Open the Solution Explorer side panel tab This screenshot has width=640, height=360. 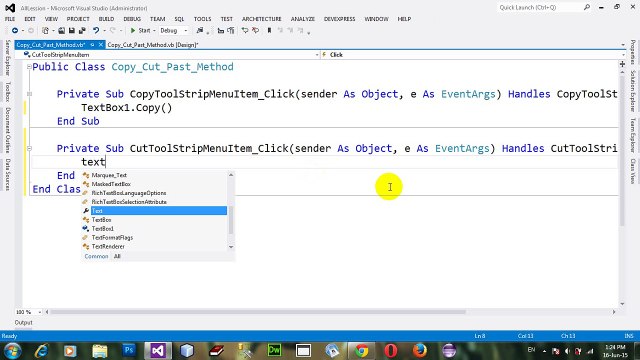[x=633, y=91]
